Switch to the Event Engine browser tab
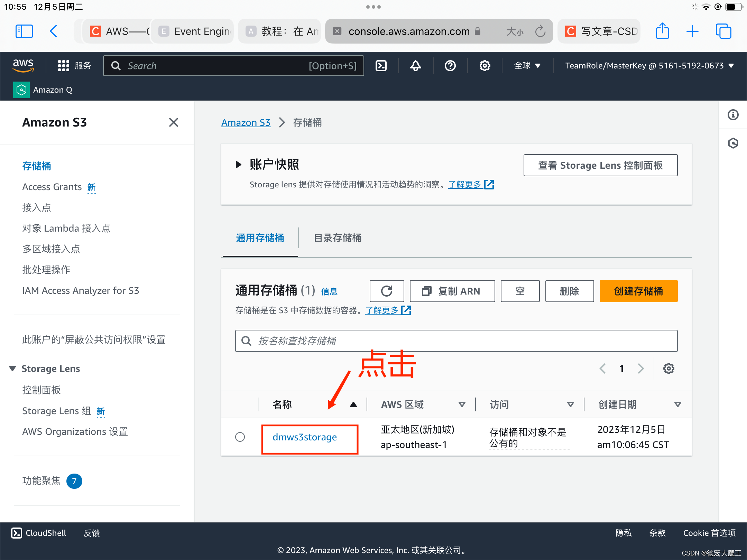The image size is (747, 560). 193,31
